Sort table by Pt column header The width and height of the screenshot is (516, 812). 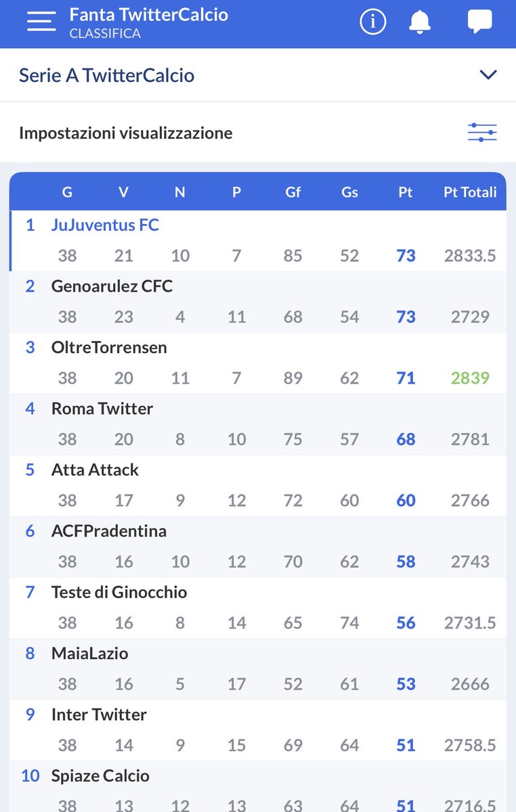(x=406, y=192)
